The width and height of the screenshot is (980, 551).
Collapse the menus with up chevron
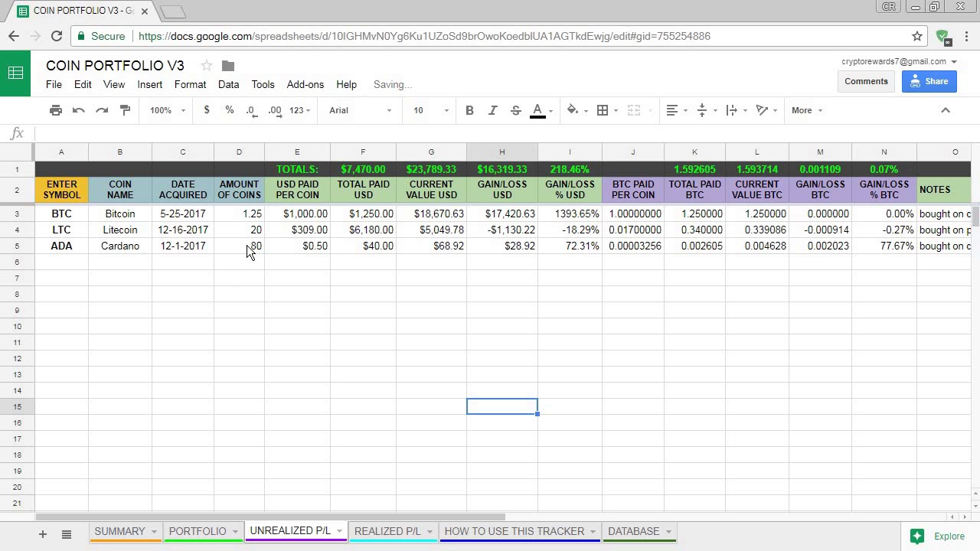[946, 110]
